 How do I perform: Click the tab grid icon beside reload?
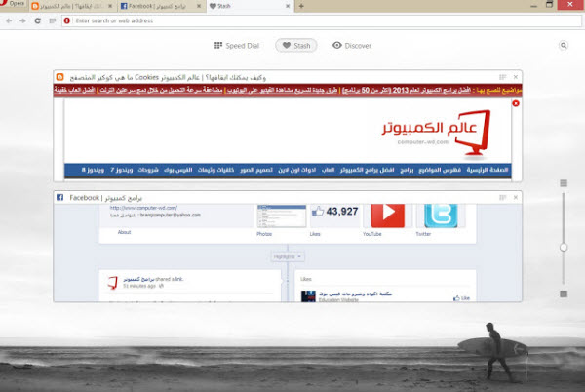tap(53, 20)
